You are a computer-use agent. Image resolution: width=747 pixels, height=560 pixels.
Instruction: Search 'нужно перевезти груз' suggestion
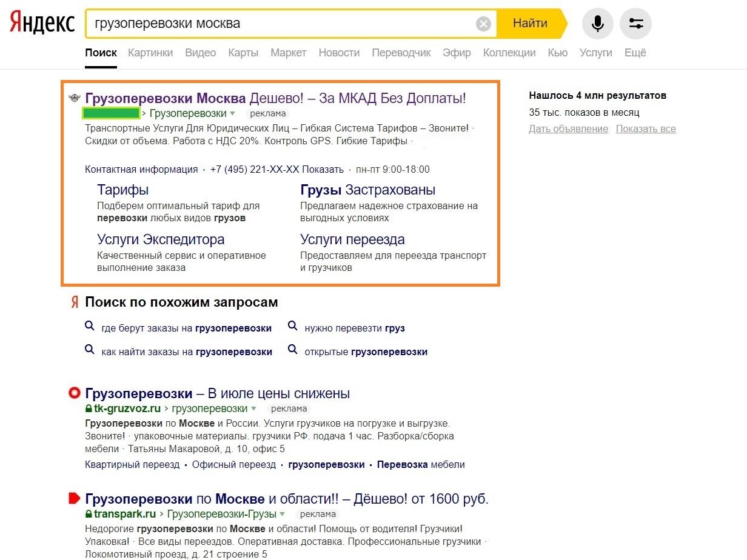(x=355, y=328)
